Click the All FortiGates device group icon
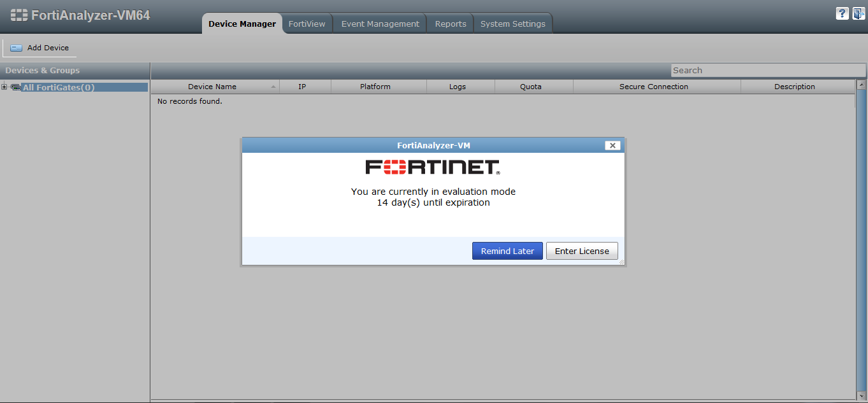The image size is (868, 403). coord(16,87)
